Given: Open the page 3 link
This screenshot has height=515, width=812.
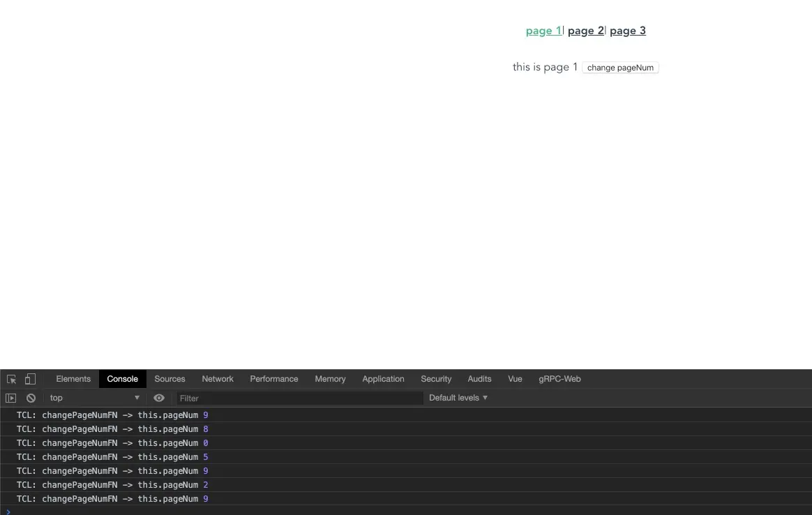Looking at the screenshot, I should (x=627, y=31).
